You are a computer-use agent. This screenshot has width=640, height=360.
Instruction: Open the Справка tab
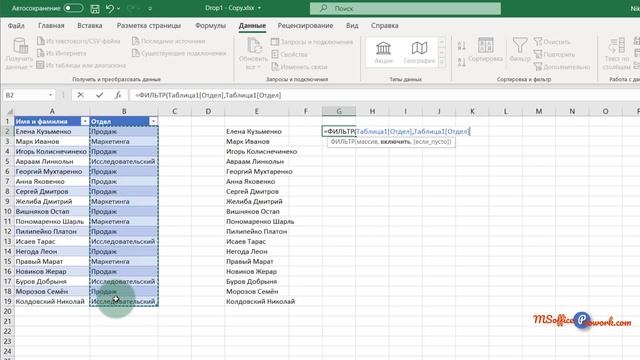[x=384, y=25]
